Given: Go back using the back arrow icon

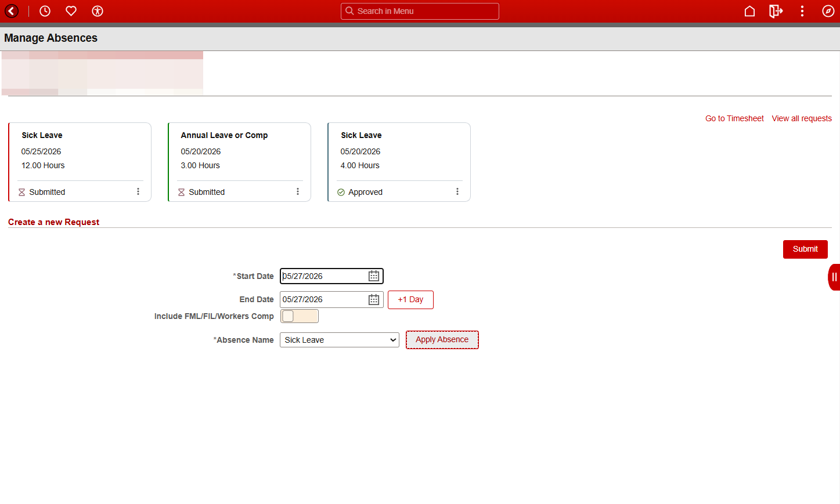Looking at the screenshot, I should (x=12, y=11).
